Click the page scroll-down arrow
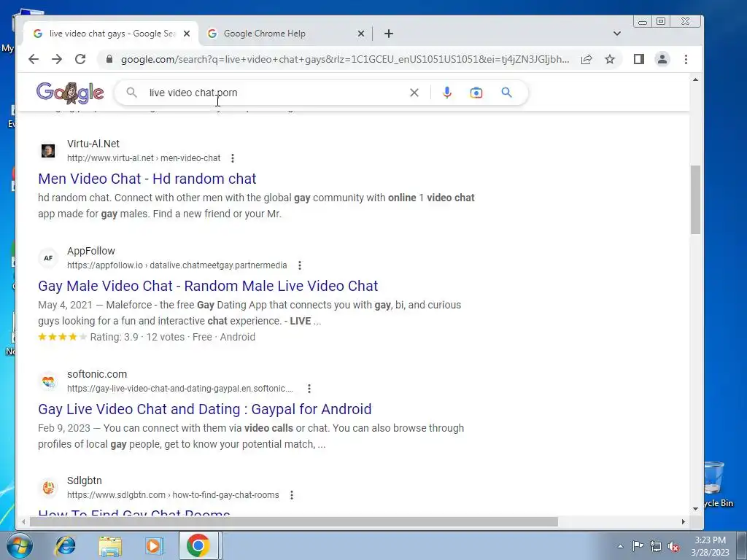 pos(695,509)
